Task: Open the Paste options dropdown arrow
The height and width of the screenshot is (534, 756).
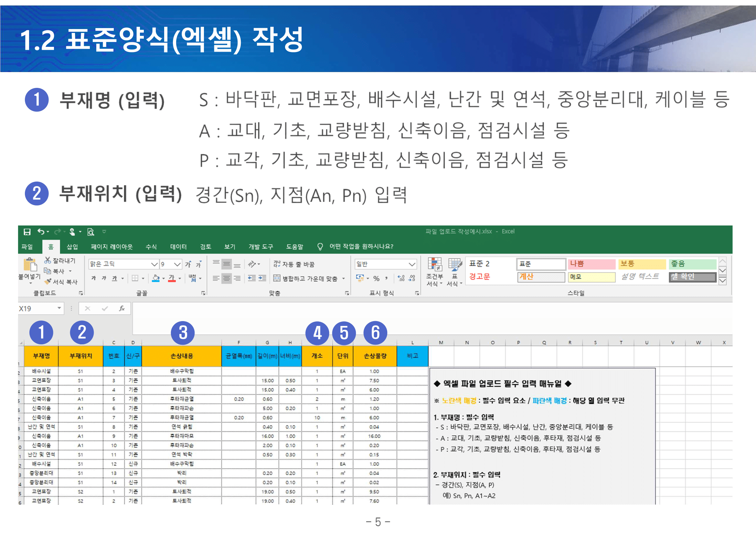Action: coord(31,283)
